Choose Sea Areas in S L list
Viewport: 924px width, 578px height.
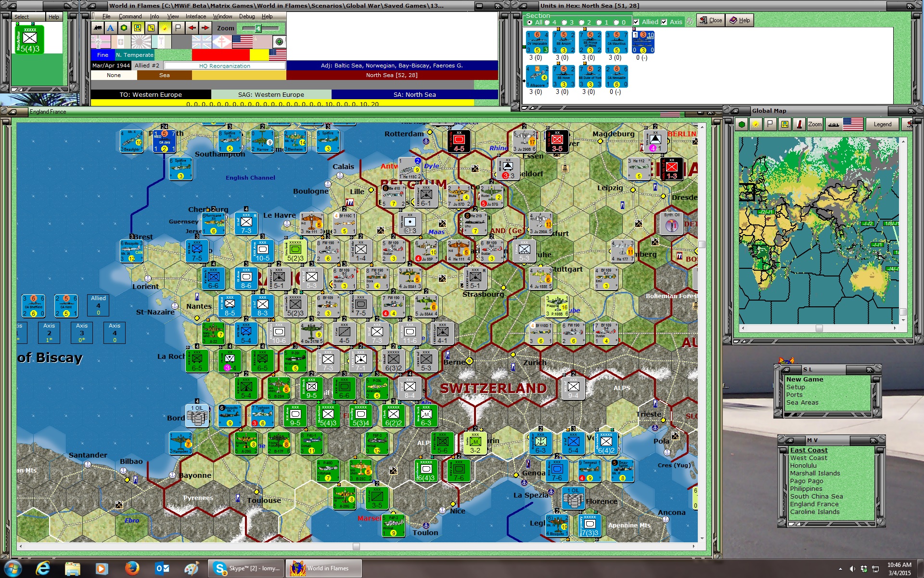(x=802, y=403)
